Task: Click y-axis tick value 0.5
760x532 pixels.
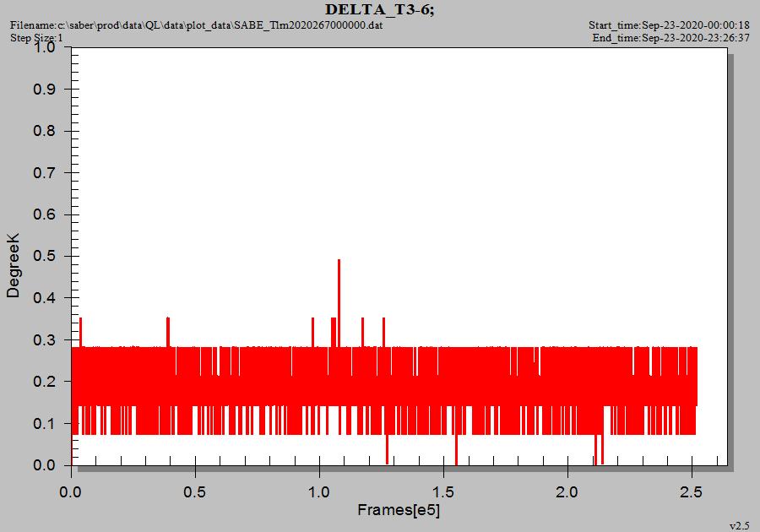Action: pyautogui.click(x=45, y=256)
